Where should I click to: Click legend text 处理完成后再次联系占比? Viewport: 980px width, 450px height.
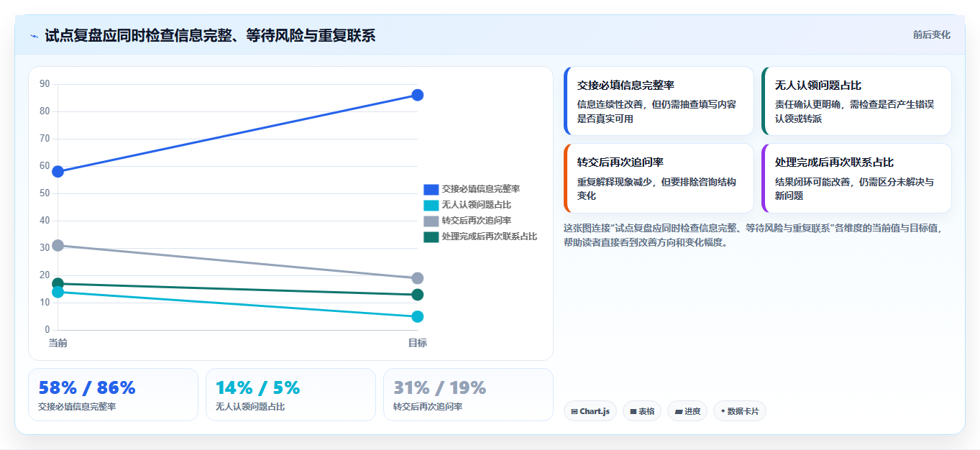[x=490, y=237]
